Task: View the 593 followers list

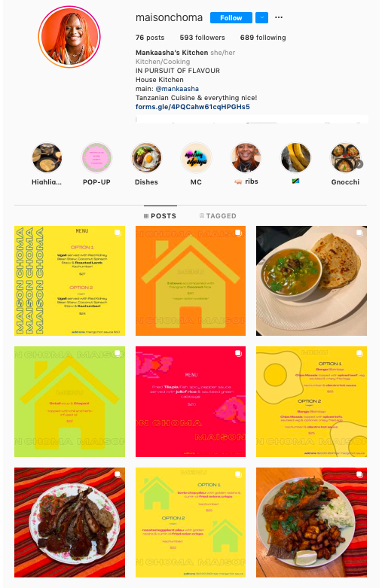Action: click(202, 38)
